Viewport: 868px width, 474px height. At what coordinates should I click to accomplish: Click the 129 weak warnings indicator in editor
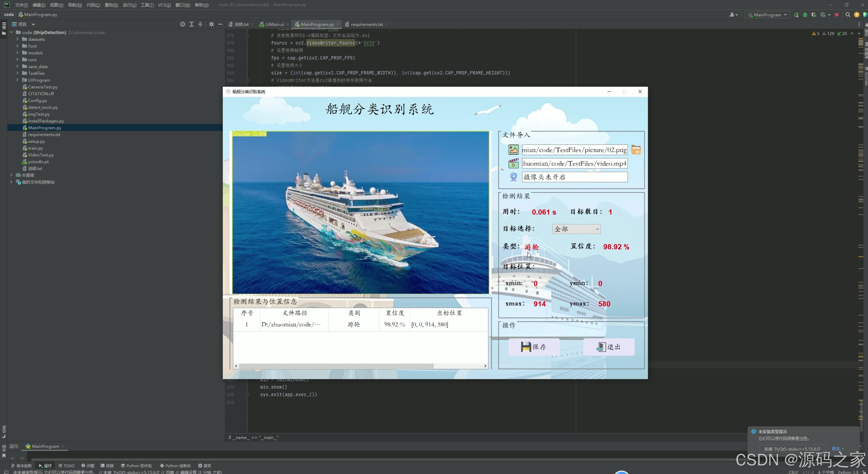828,33
